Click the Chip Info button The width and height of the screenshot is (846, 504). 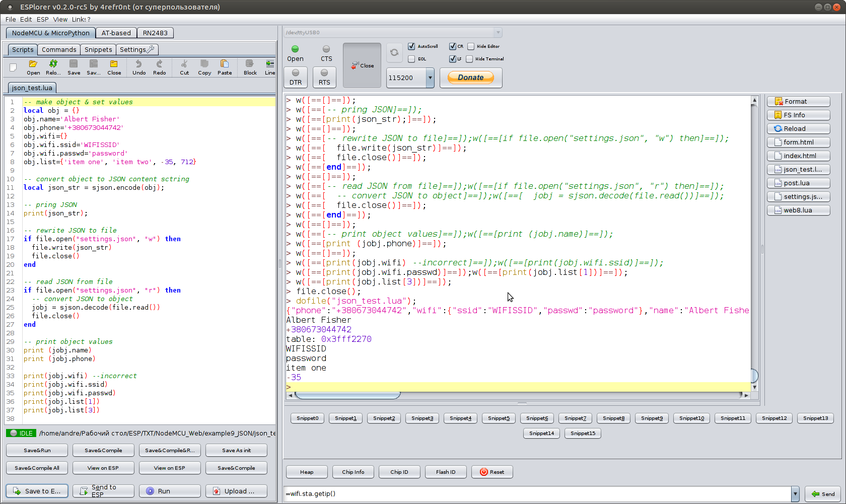tap(353, 472)
